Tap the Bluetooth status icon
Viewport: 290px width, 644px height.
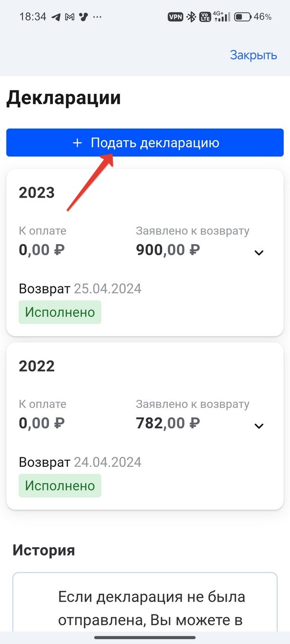point(191,17)
